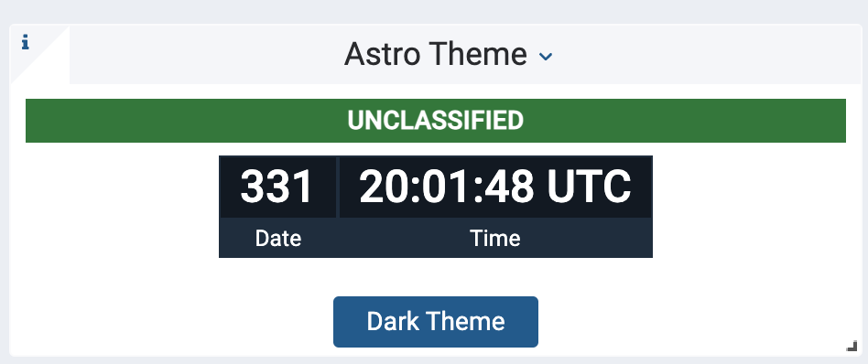868x364 pixels.
Task: Click the info "i" icon in panel corner
Action: coord(25,42)
